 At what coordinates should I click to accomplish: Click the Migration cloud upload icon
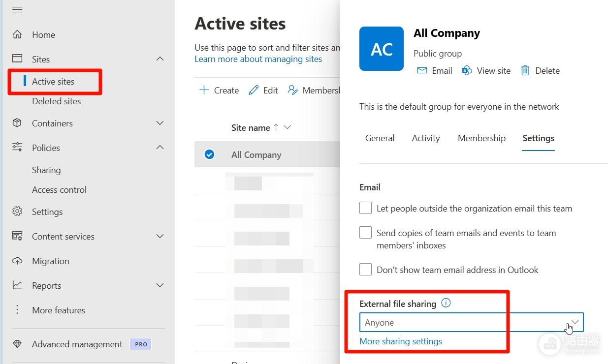(17, 261)
